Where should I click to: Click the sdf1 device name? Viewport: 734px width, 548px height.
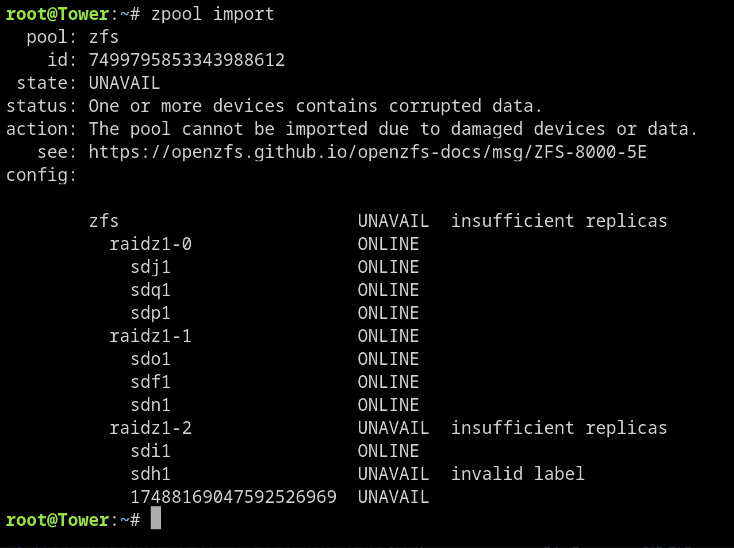(x=150, y=382)
